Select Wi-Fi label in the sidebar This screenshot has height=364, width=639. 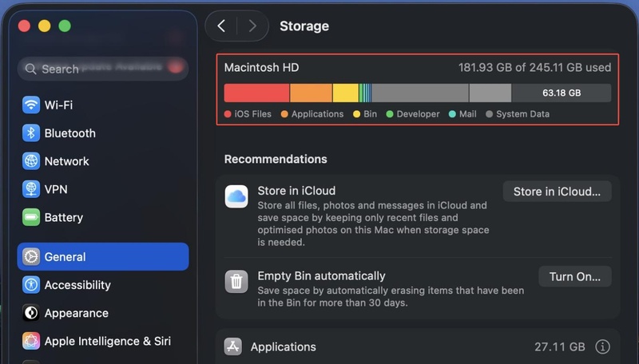(58, 105)
